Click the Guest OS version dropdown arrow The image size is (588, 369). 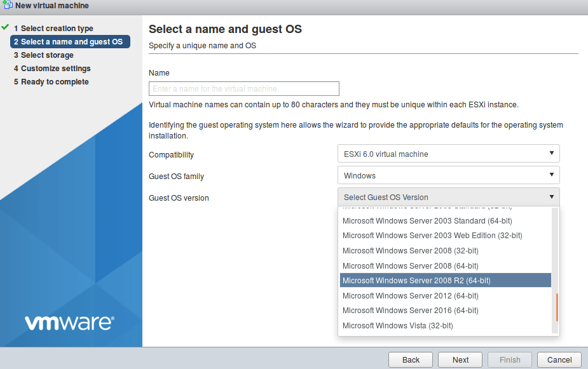coord(551,197)
